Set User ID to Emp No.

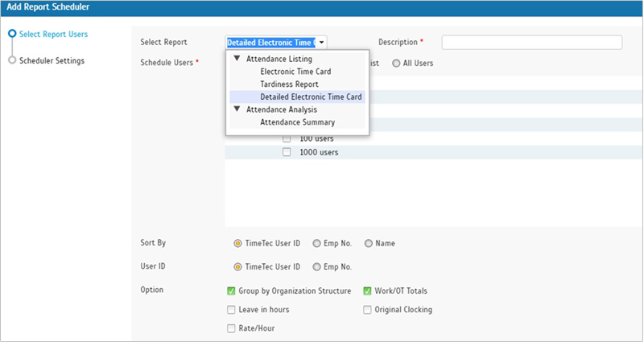pyautogui.click(x=316, y=267)
